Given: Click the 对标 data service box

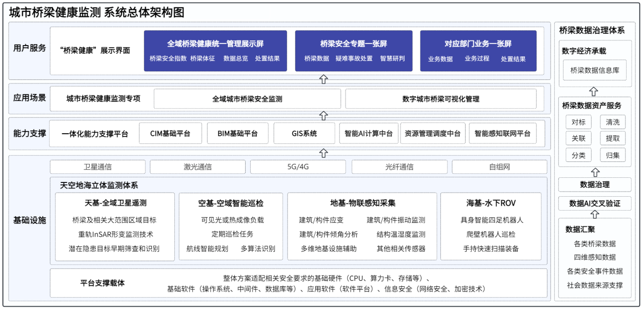Looking at the screenshot, I should (578, 122).
